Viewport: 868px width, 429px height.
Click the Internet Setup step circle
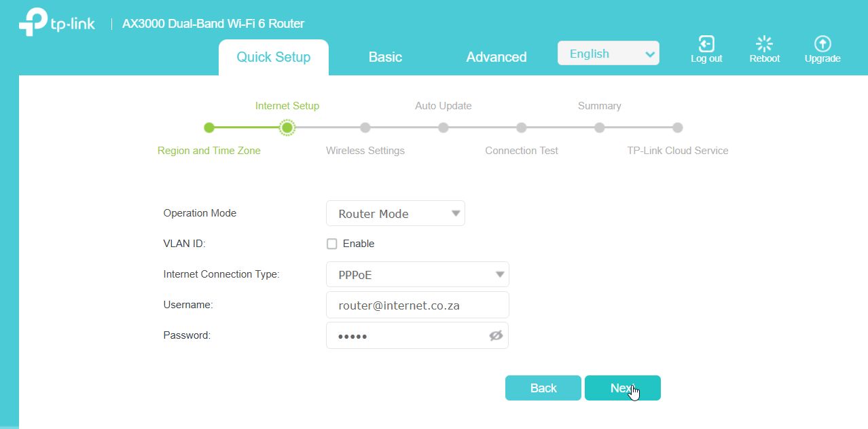point(287,128)
